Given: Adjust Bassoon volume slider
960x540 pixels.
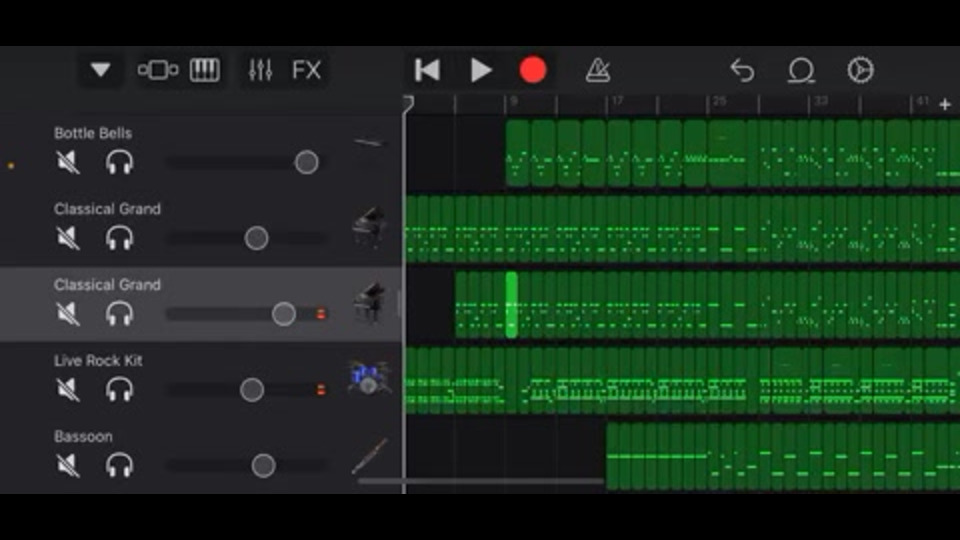Looking at the screenshot, I should point(263,466).
